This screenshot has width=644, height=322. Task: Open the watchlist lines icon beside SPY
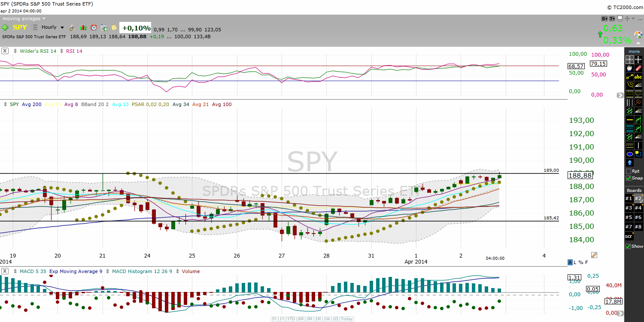(34, 27)
